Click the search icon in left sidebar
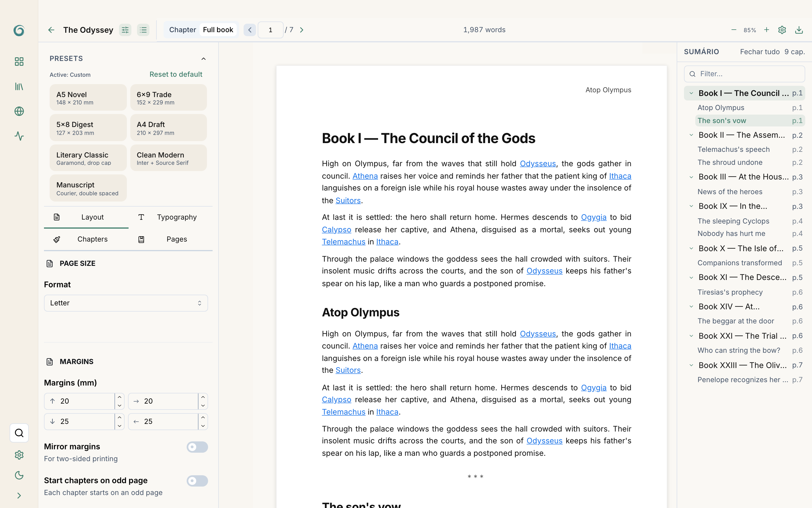This screenshot has width=812, height=508. click(x=19, y=433)
